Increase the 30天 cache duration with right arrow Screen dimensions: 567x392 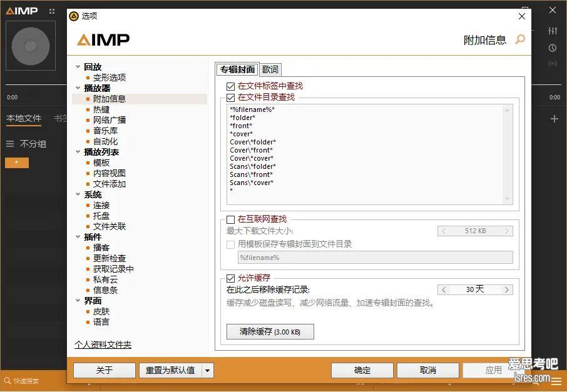tap(507, 289)
